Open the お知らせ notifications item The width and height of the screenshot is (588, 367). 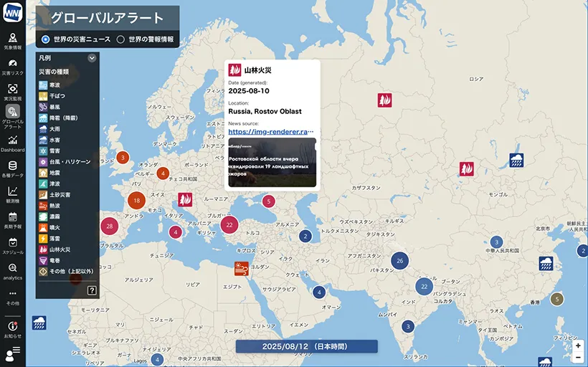point(13,329)
